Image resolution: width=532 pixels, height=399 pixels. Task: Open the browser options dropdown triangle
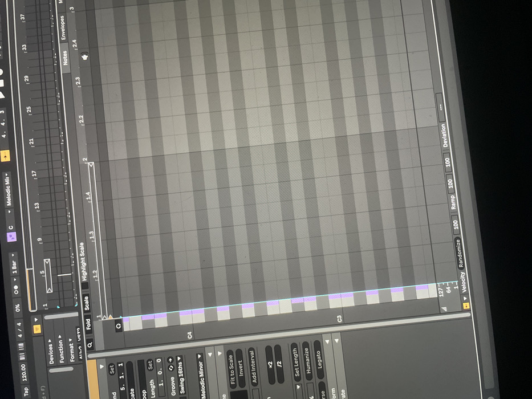(x=36, y=320)
